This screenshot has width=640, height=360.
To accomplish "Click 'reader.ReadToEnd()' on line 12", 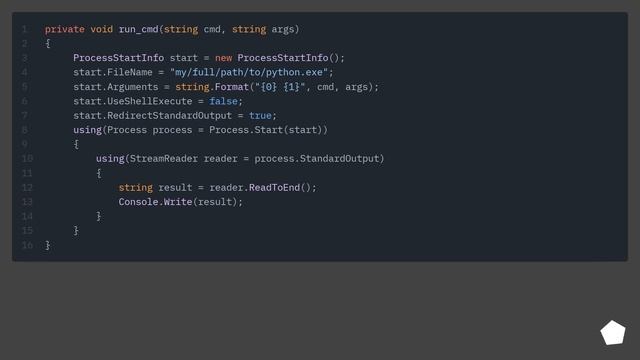I will [260, 187].
